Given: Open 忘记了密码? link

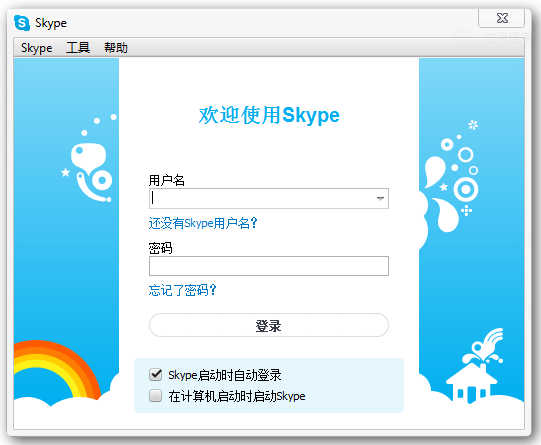Looking at the screenshot, I should 182,290.
